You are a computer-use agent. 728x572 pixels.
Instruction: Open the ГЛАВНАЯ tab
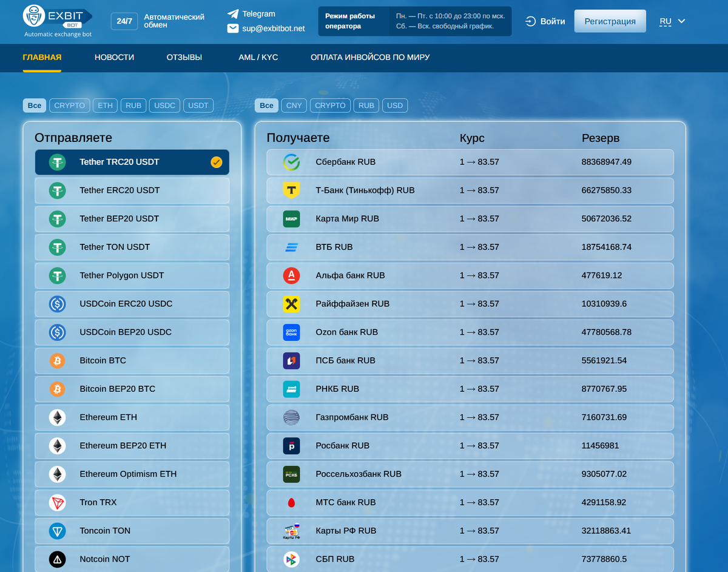(x=42, y=58)
